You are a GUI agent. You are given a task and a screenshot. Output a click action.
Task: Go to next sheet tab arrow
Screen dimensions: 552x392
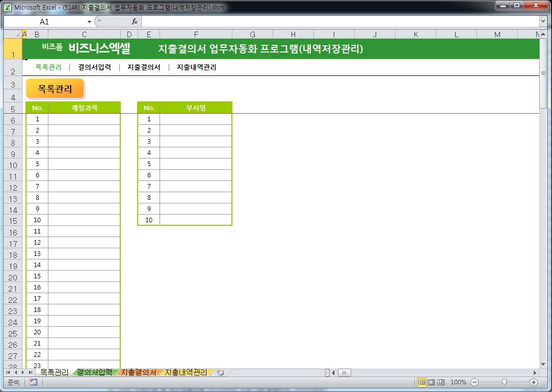(23, 372)
